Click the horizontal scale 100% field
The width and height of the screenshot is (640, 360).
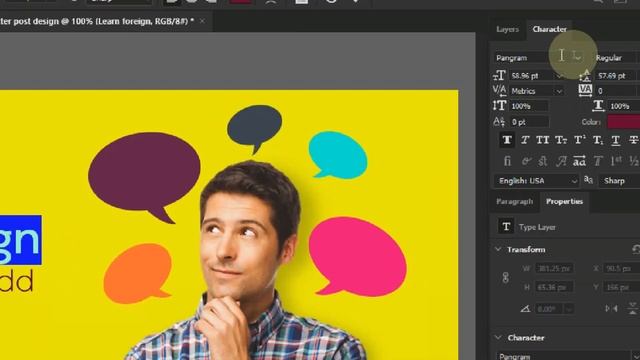pos(623,106)
